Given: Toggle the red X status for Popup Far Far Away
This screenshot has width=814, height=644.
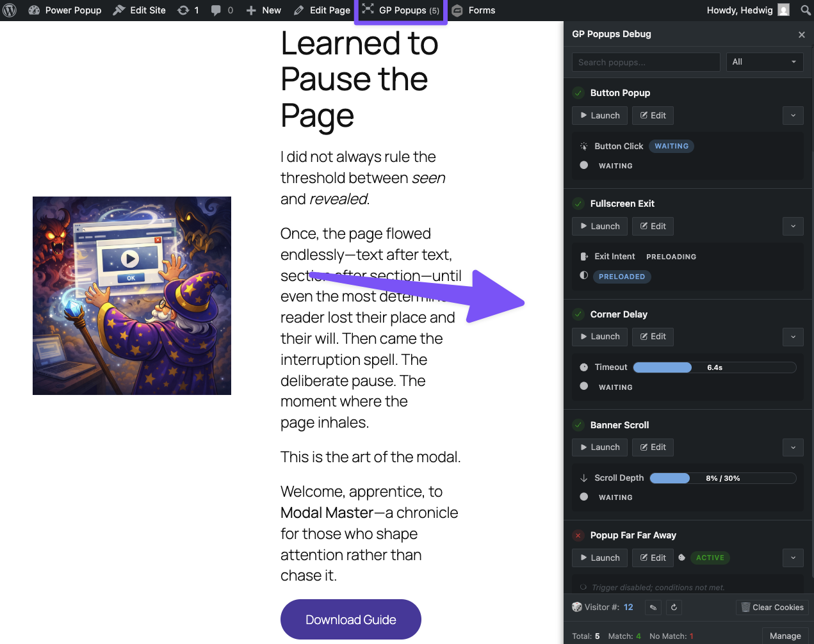Looking at the screenshot, I should 578,535.
